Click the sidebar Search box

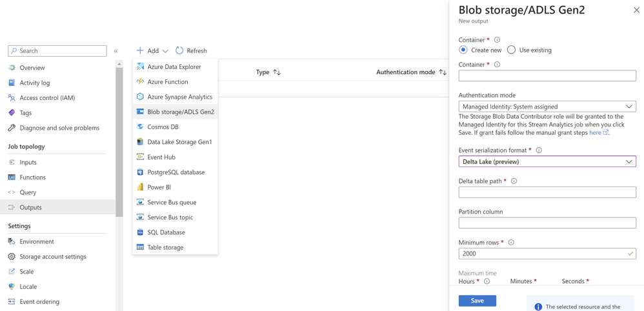(57, 51)
